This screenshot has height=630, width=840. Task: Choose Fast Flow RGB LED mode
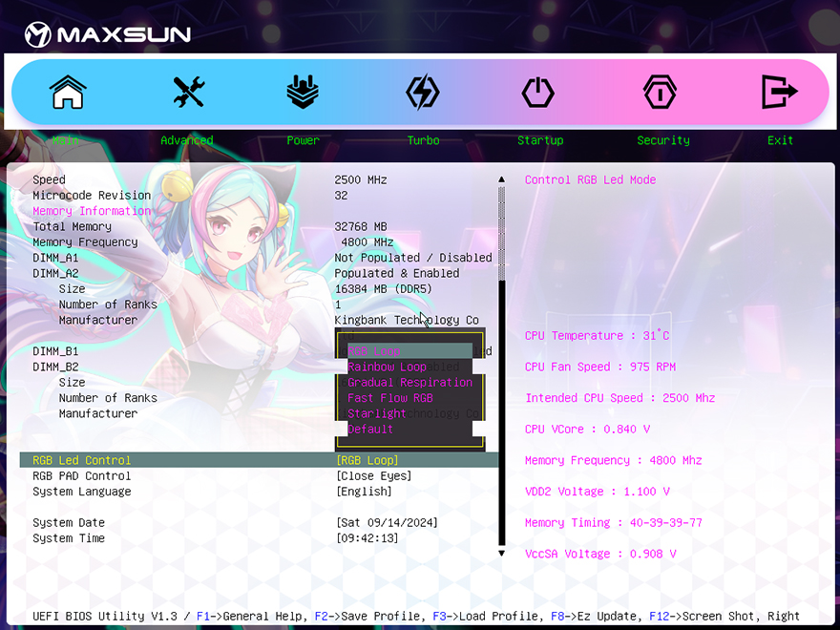(409, 398)
